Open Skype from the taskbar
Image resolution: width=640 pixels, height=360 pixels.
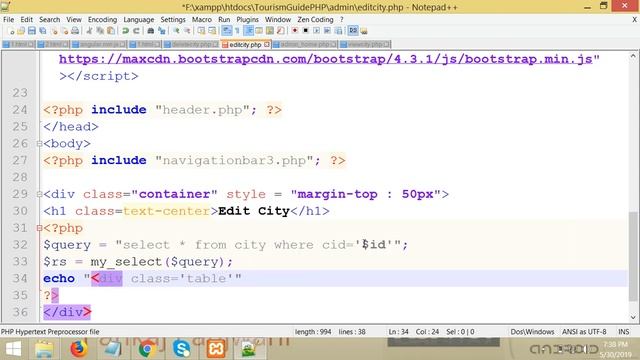[181, 349]
